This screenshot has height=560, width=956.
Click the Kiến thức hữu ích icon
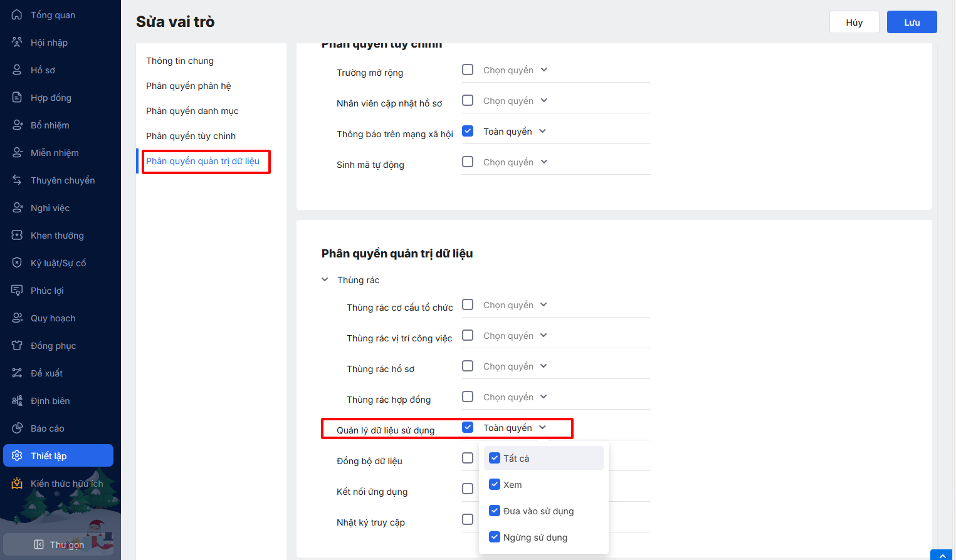[17, 483]
